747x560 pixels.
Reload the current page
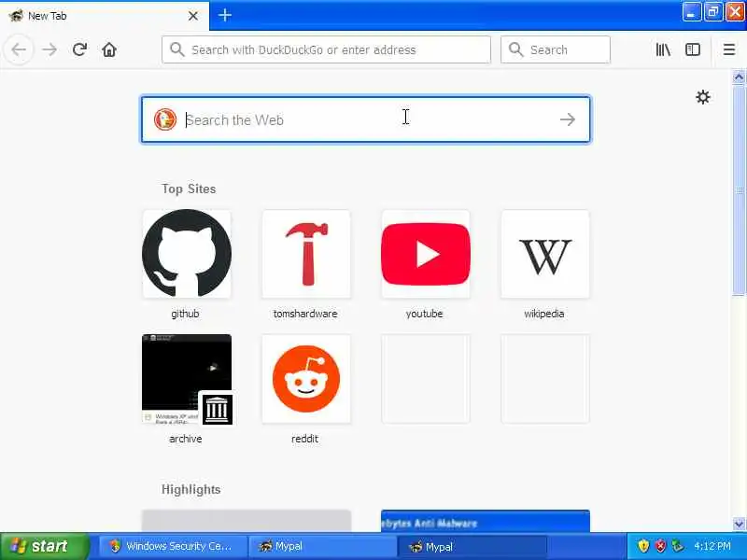pos(79,49)
